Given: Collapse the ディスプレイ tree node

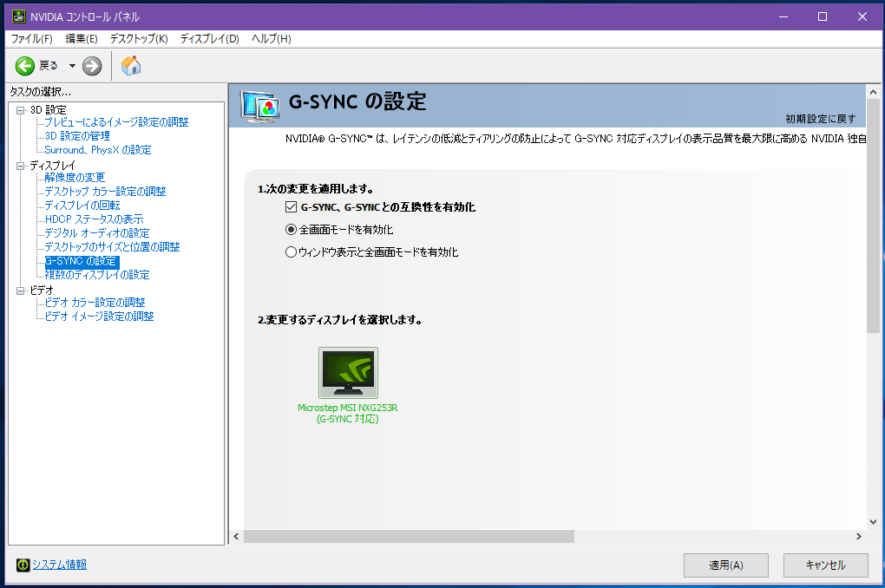Looking at the screenshot, I should 21,166.
